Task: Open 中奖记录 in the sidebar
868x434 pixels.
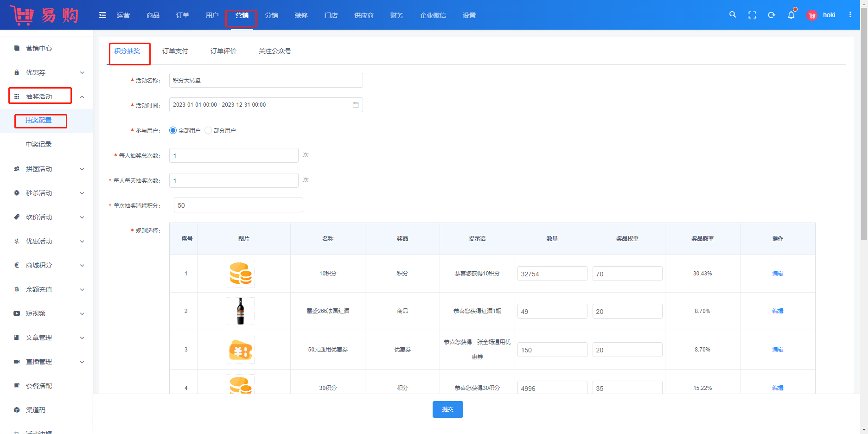Action: [38, 144]
